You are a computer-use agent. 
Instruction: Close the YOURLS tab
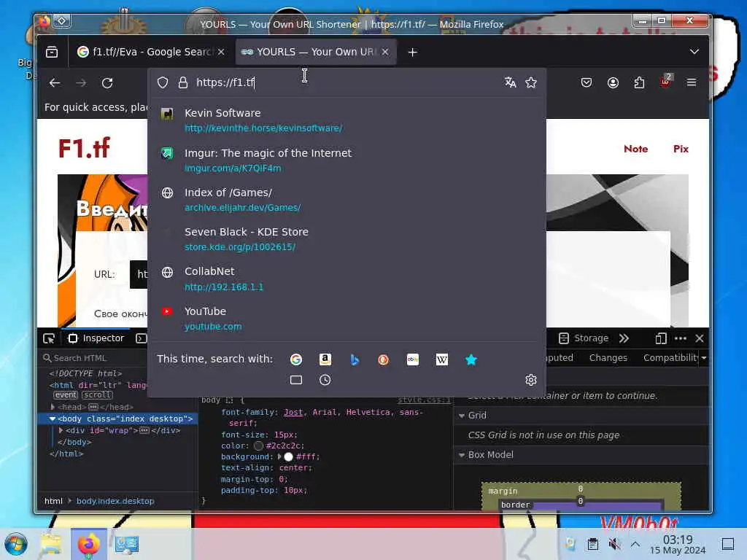tap(385, 52)
